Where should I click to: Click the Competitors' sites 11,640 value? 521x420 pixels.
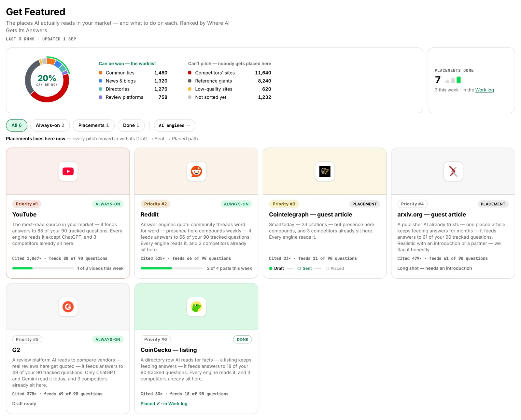[263, 73]
